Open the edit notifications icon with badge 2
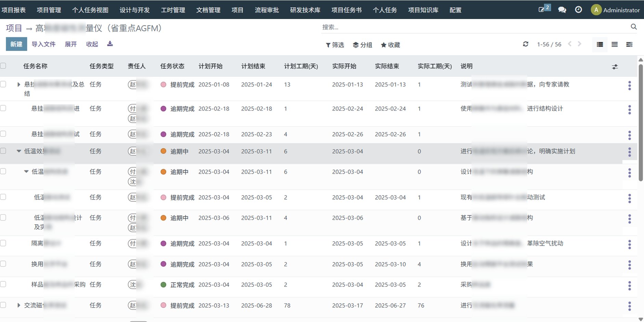The image size is (644, 322). coord(544,9)
